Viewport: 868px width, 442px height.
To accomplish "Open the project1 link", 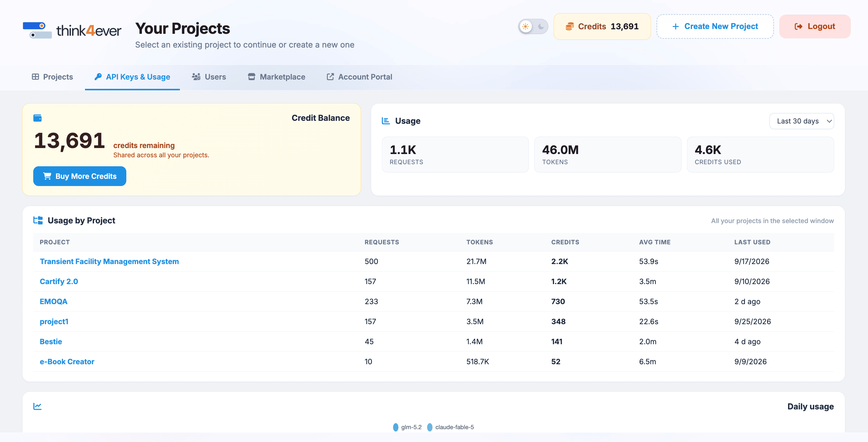I will click(54, 321).
